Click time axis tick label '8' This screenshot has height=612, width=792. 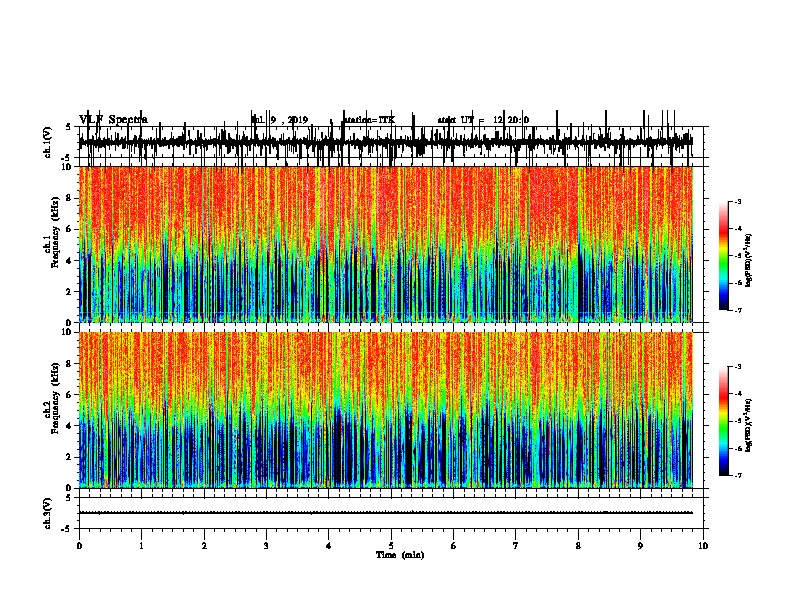tap(578, 546)
